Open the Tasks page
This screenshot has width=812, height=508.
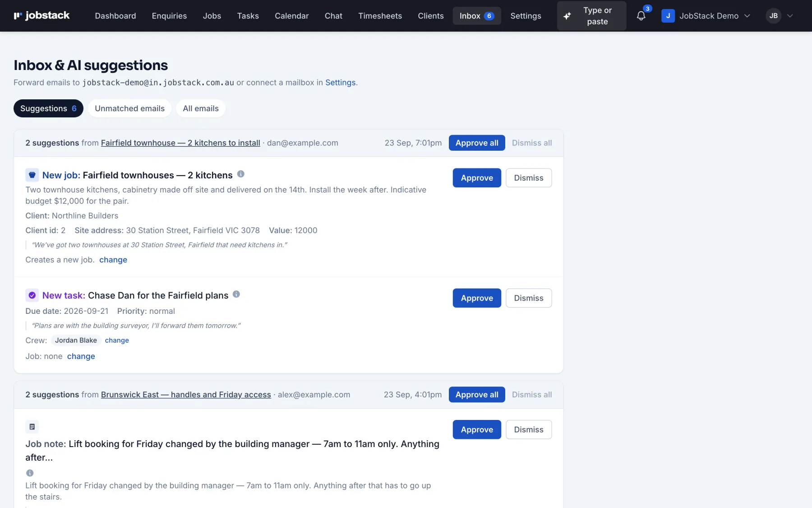click(x=248, y=16)
